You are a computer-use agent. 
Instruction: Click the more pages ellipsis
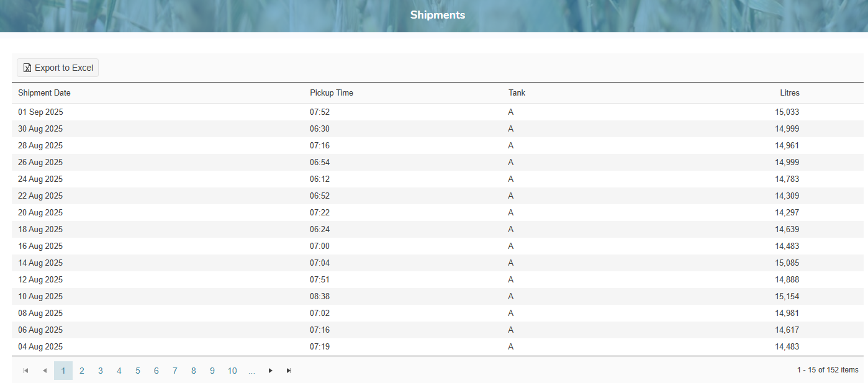[x=251, y=371]
